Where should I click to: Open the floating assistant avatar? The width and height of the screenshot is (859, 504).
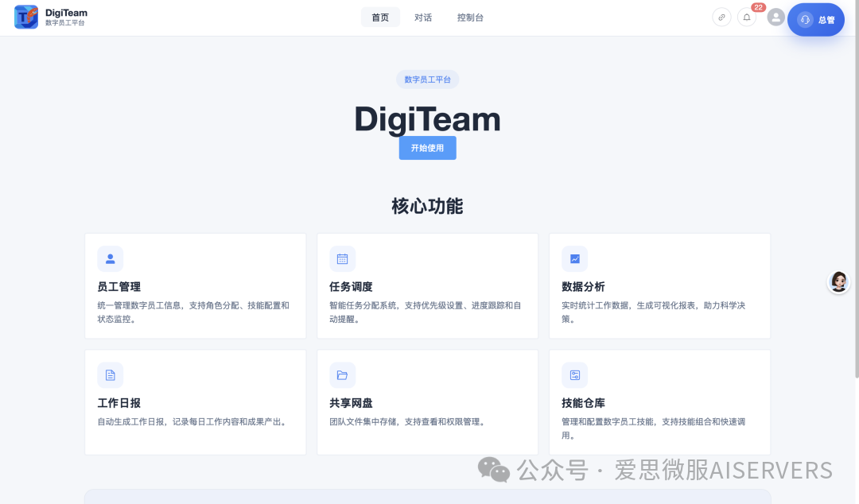tap(838, 282)
